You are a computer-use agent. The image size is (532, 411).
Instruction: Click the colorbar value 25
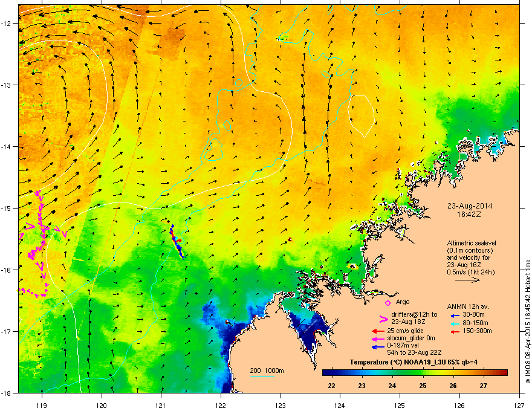click(423, 386)
